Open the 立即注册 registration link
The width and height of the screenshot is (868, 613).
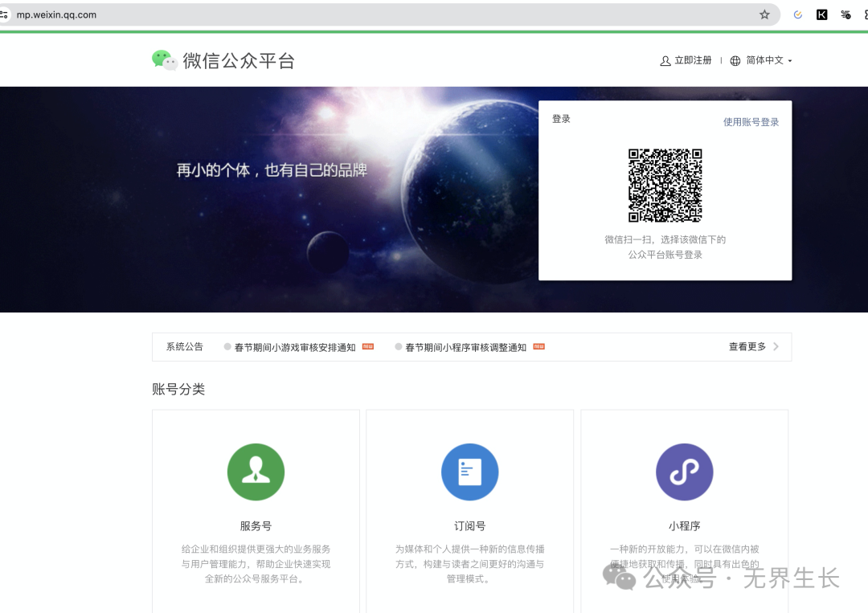693,60
